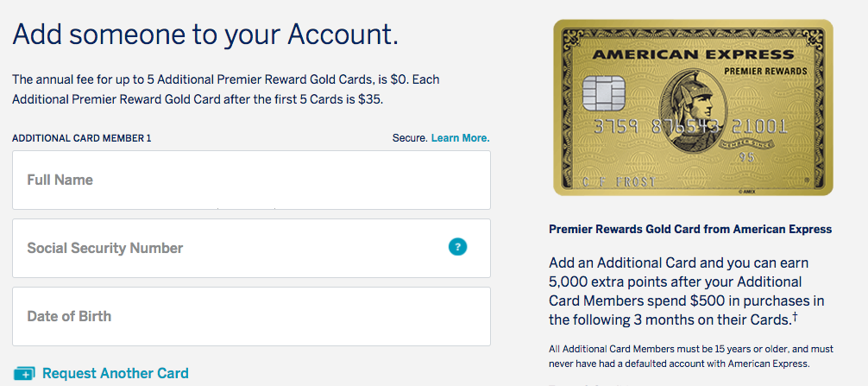This screenshot has height=386, width=868.
Task: Click the card plus icon beside Request Another Card
Action: [24, 374]
